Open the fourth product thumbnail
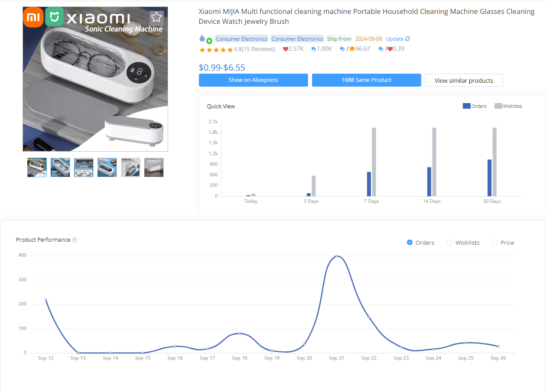 point(107,167)
